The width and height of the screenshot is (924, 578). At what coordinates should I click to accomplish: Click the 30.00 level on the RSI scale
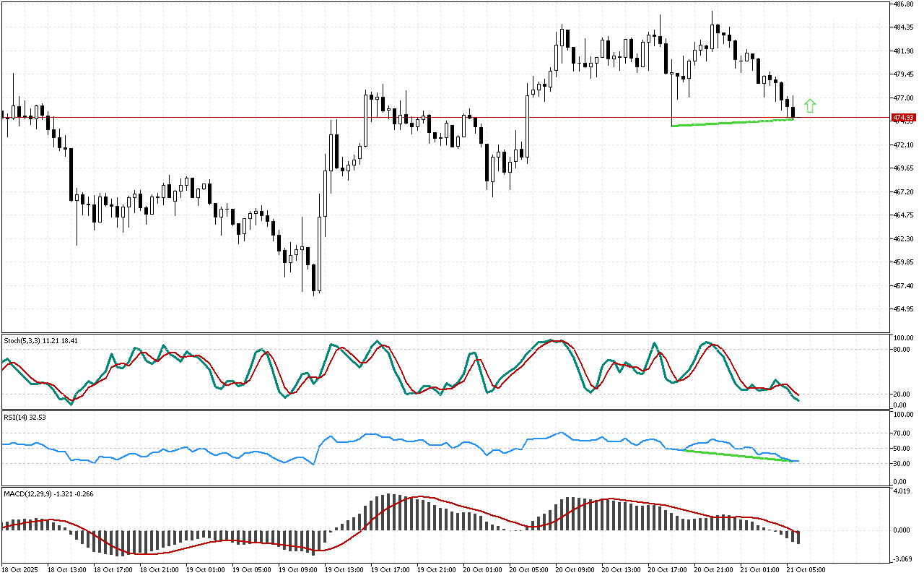(x=902, y=463)
